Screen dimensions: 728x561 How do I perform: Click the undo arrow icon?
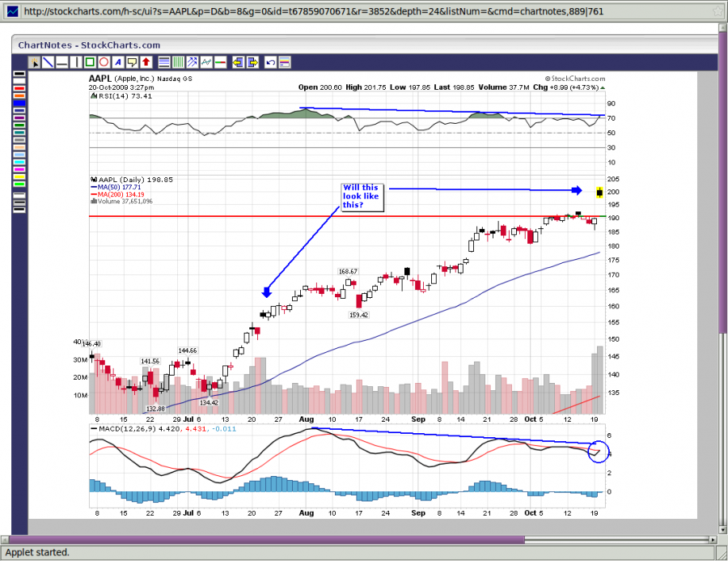pyautogui.click(x=270, y=62)
